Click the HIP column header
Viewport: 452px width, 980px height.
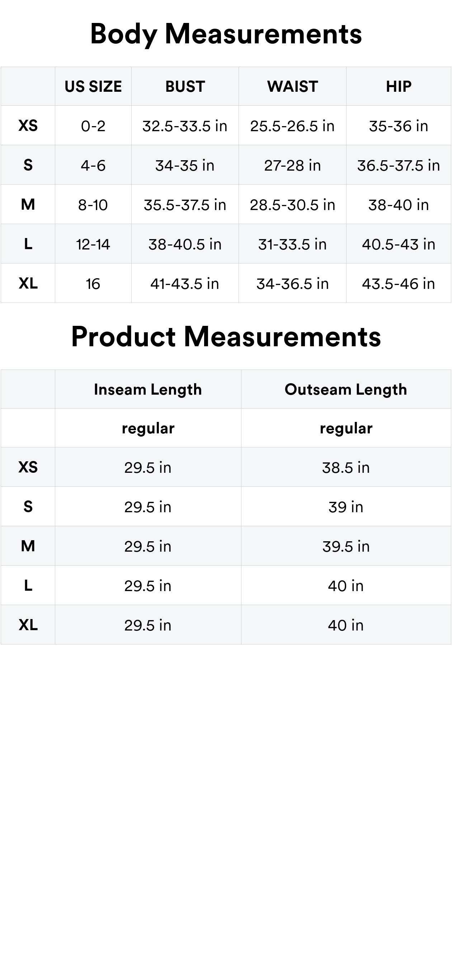click(398, 87)
